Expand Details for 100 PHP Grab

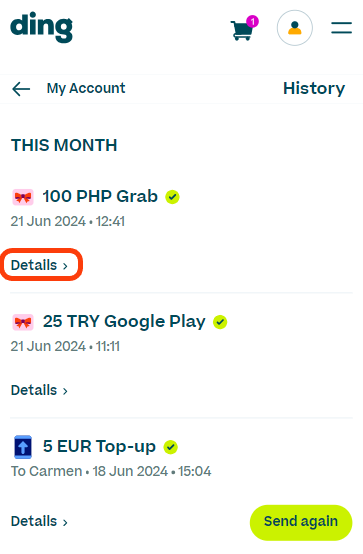39,265
